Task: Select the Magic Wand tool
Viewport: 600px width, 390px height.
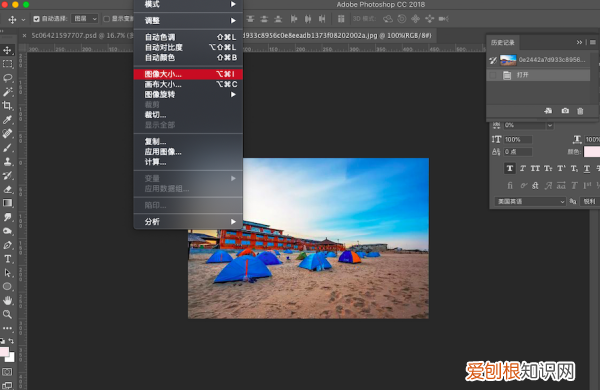Action: (7, 92)
